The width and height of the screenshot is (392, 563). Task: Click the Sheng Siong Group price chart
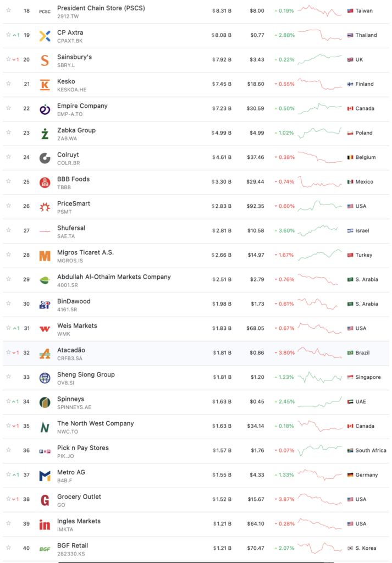[319, 377]
